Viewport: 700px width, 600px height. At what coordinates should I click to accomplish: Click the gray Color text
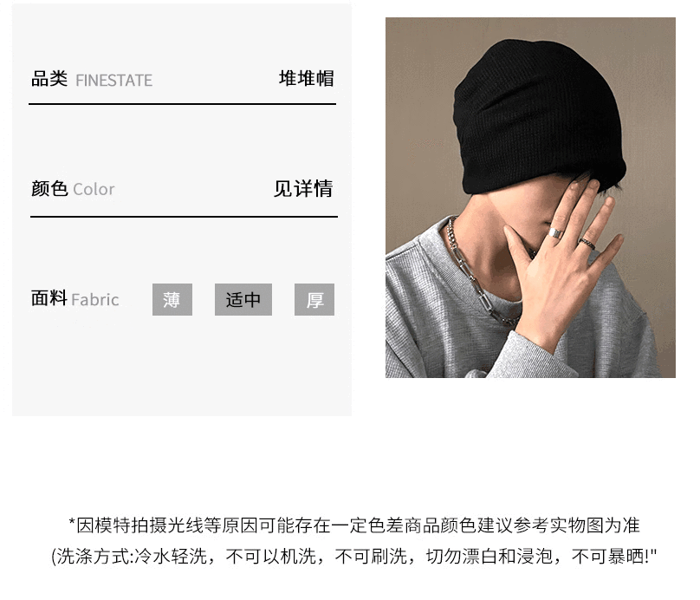94,189
